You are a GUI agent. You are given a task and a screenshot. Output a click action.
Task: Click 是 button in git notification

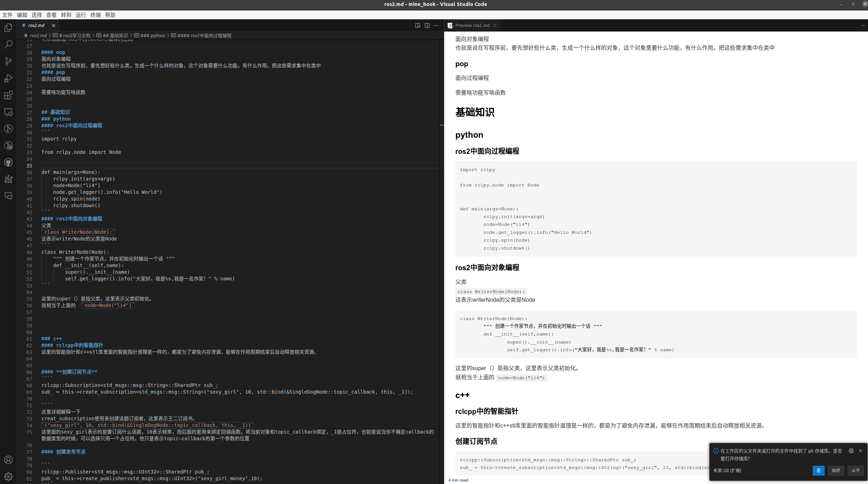pyautogui.click(x=818, y=470)
